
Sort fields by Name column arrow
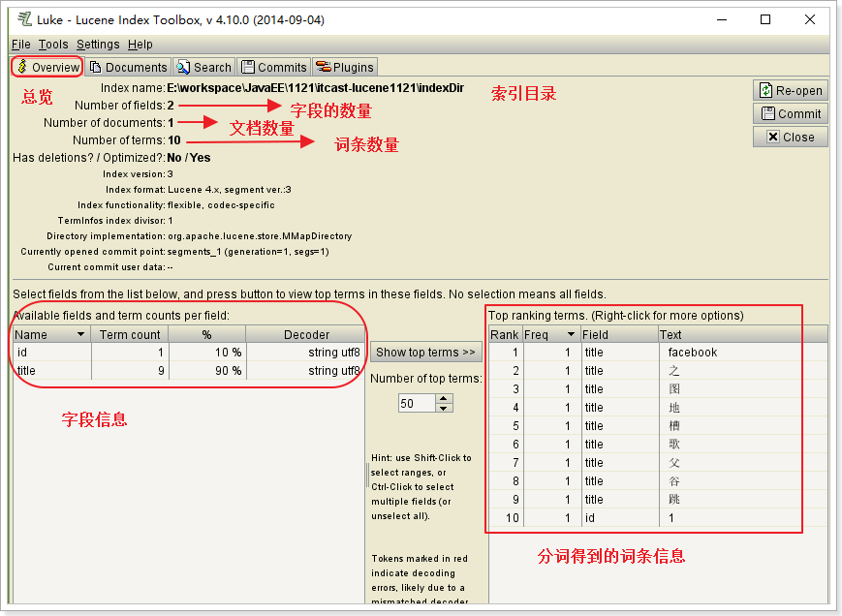(x=80, y=334)
